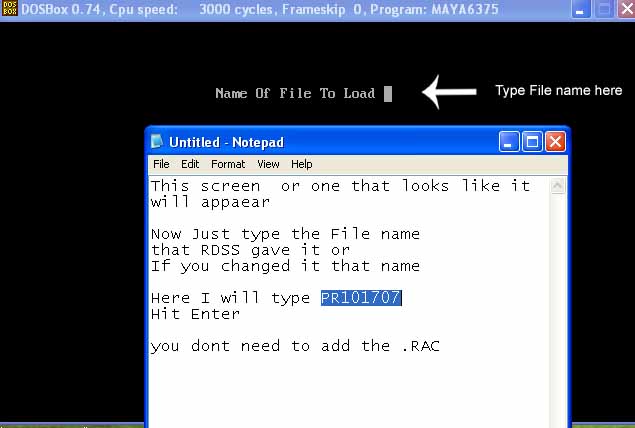Click 'If you changed it that name' line
The width and height of the screenshot is (635, 428).
point(285,266)
